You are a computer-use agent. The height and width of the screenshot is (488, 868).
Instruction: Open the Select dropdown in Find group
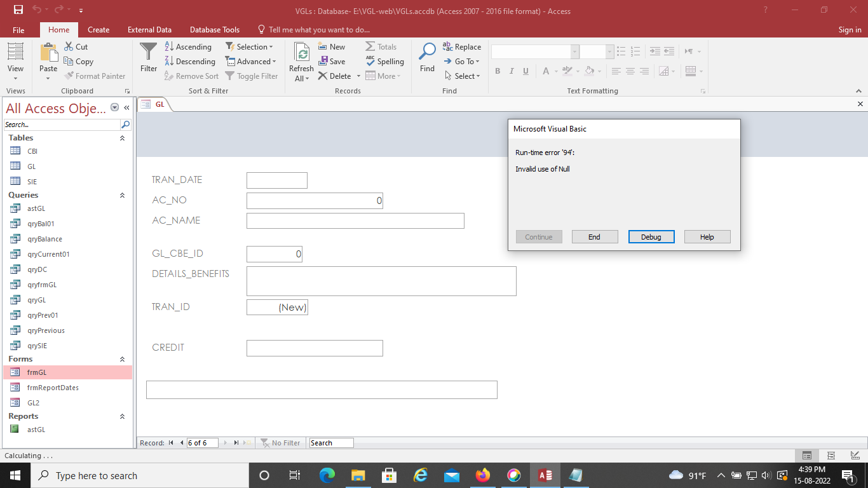(x=462, y=76)
